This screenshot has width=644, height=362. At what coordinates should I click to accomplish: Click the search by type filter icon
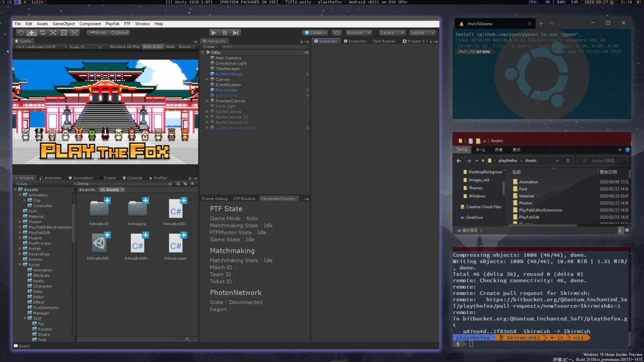[178, 183]
